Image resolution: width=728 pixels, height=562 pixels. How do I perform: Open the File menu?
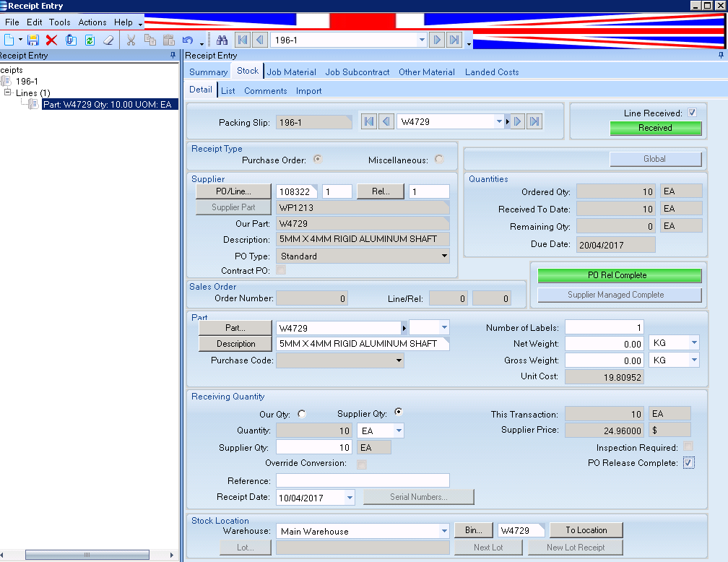point(12,22)
